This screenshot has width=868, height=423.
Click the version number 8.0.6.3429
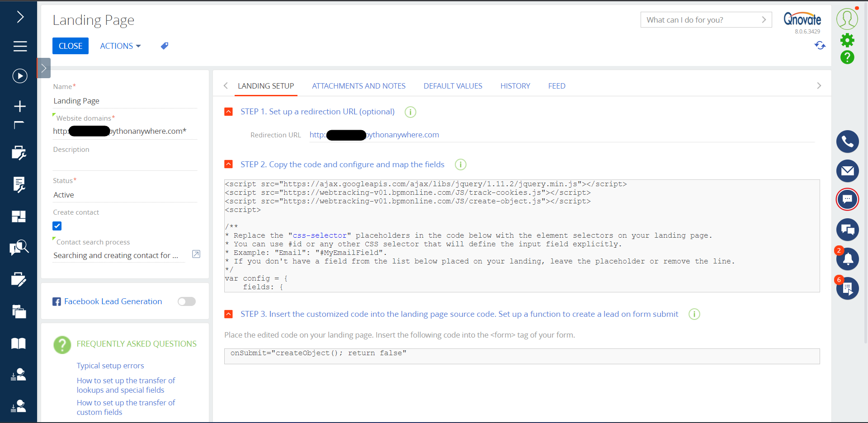807,32
